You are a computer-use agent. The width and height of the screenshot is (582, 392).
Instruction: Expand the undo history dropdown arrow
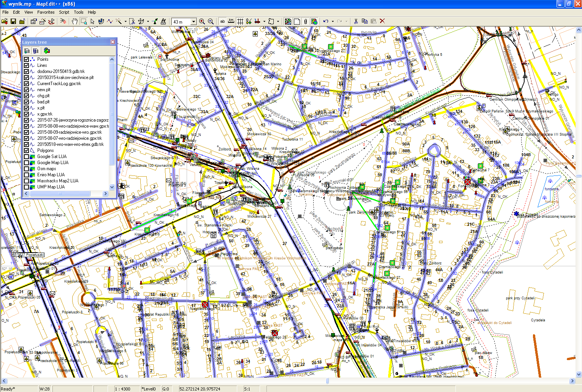(x=333, y=22)
